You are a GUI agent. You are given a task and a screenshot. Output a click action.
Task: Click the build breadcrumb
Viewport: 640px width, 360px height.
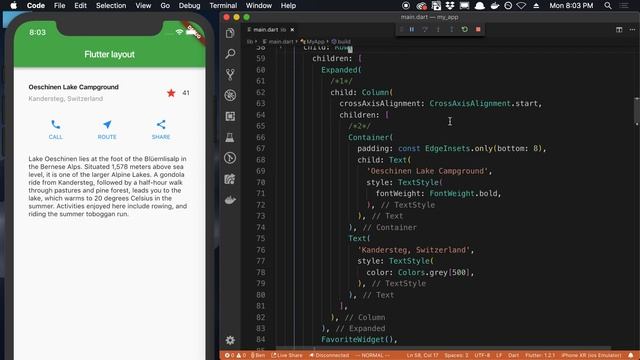coord(341,41)
